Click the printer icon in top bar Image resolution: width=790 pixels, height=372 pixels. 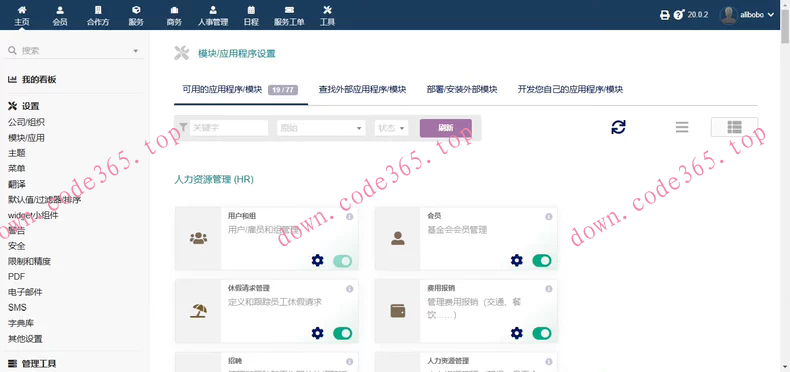665,15
